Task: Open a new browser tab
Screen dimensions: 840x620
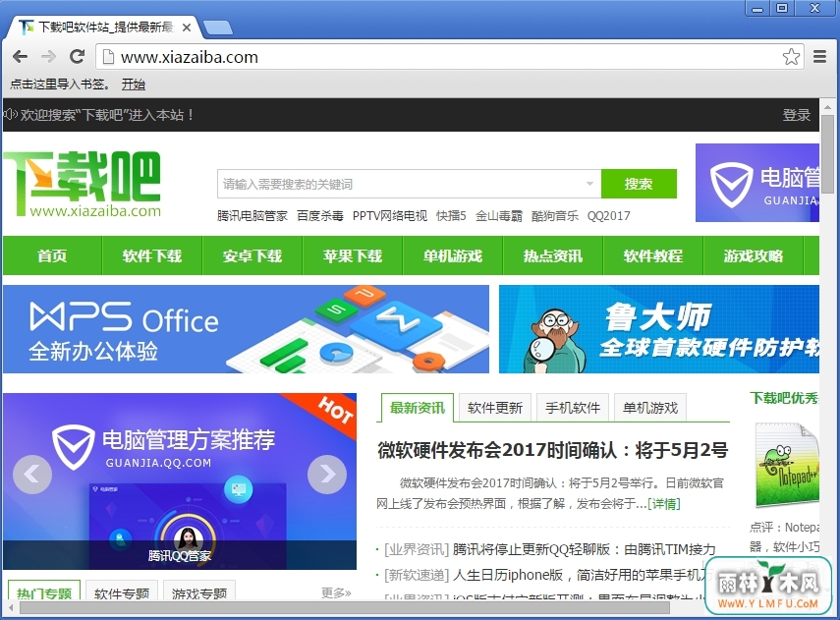Action: coord(218,28)
